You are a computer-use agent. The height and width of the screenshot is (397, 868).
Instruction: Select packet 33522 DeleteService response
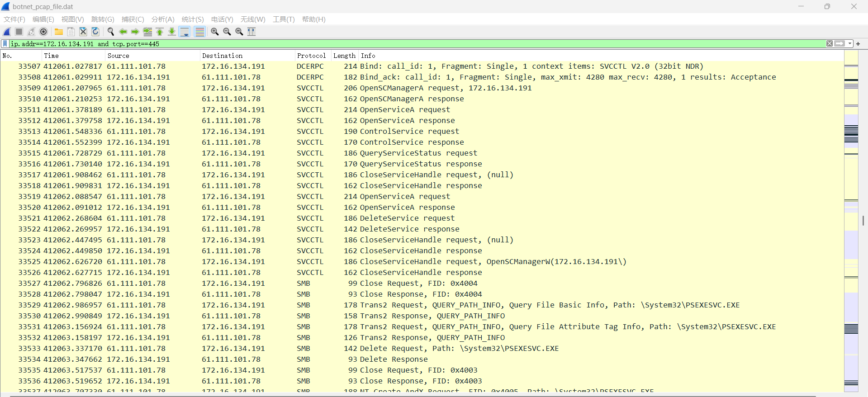422,229
